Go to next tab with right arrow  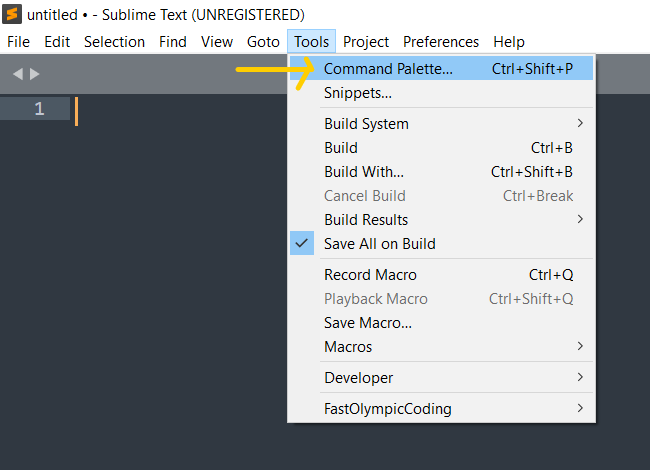[35, 74]
